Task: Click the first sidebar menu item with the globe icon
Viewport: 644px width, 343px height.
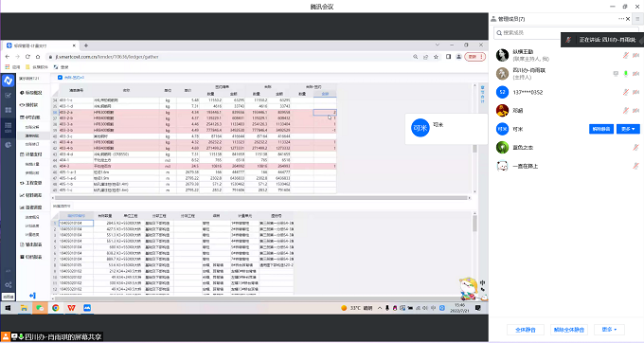Action: tap(31, 93)
